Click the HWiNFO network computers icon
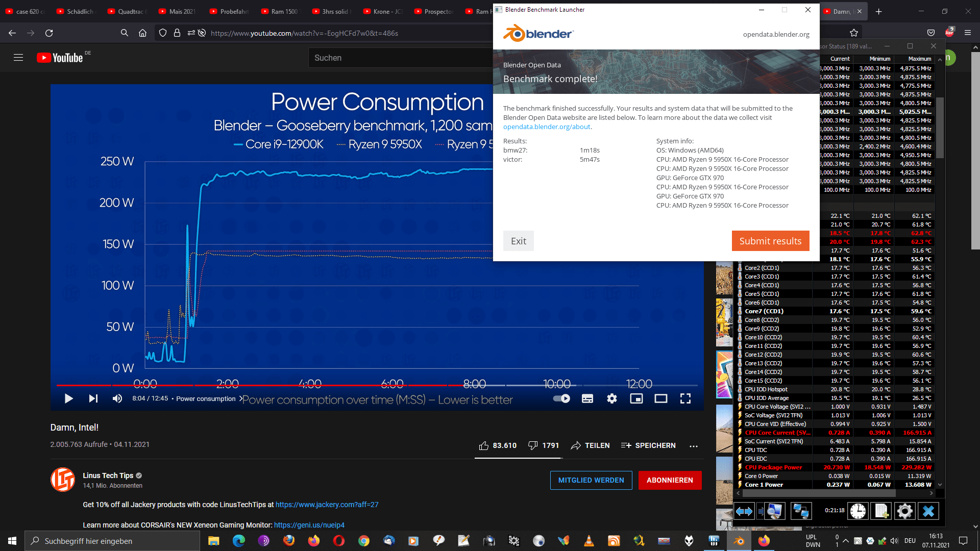This screenshot has height=551, width=980. [801, 511]
